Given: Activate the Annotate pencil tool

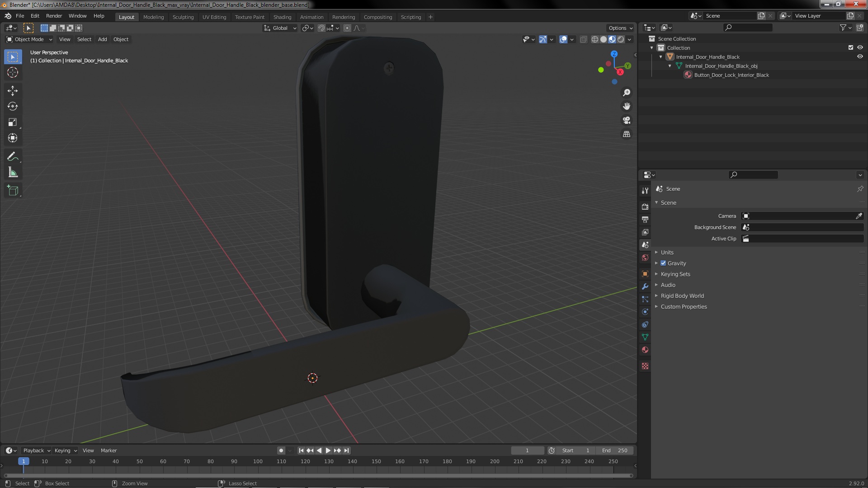Looking at the screenshot, I should click(x=13, y=157).
